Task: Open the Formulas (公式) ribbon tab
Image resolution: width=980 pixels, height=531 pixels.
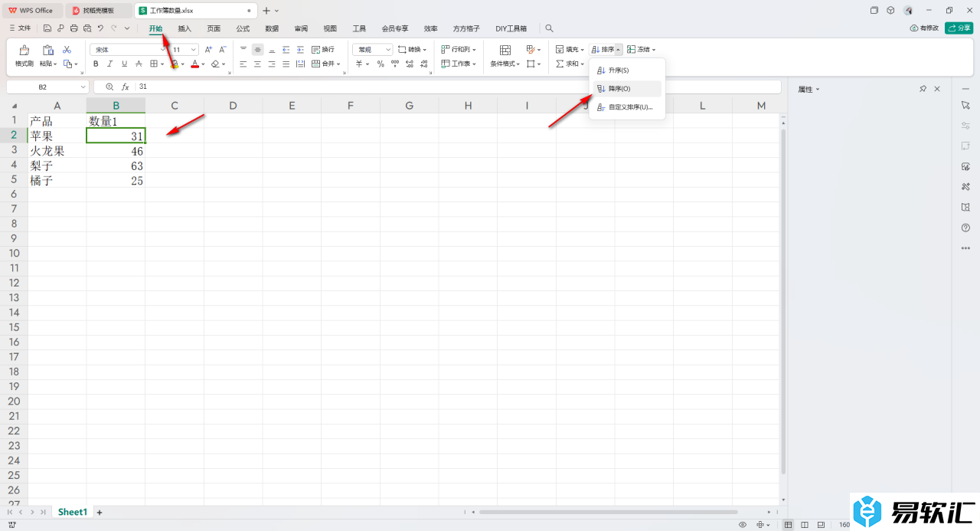Action: 243,28
